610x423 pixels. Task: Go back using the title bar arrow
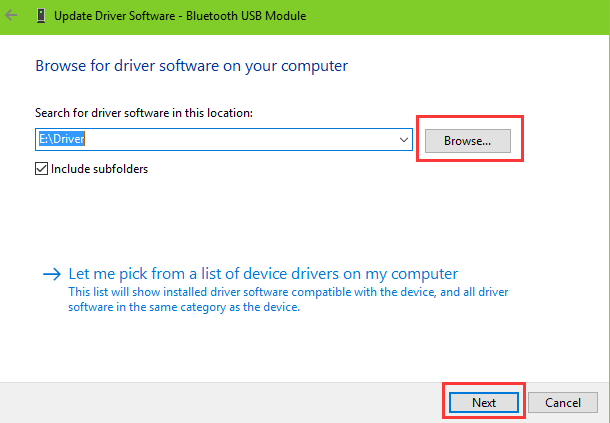tap(11, 16)
